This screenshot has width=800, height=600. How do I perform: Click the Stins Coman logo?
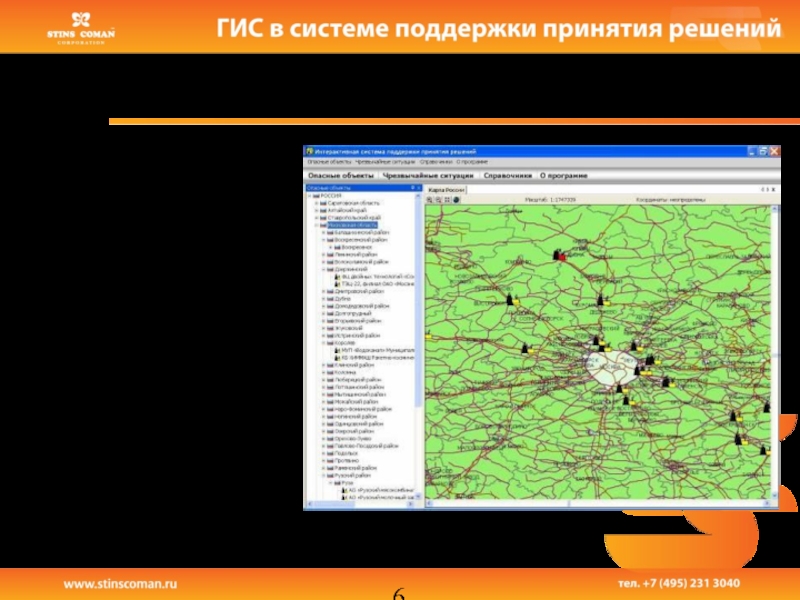click(81, 28)
